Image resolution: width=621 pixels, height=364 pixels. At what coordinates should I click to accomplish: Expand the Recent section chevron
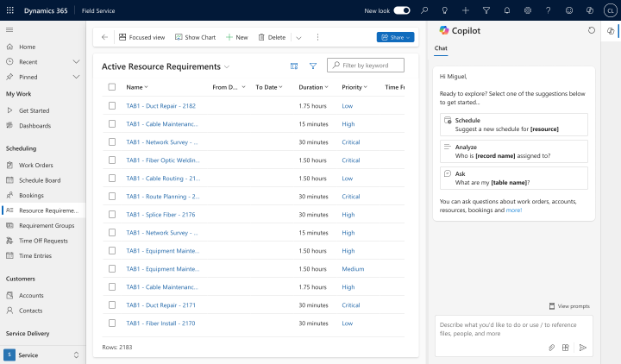pyautogui.click(x=77, y=62)
